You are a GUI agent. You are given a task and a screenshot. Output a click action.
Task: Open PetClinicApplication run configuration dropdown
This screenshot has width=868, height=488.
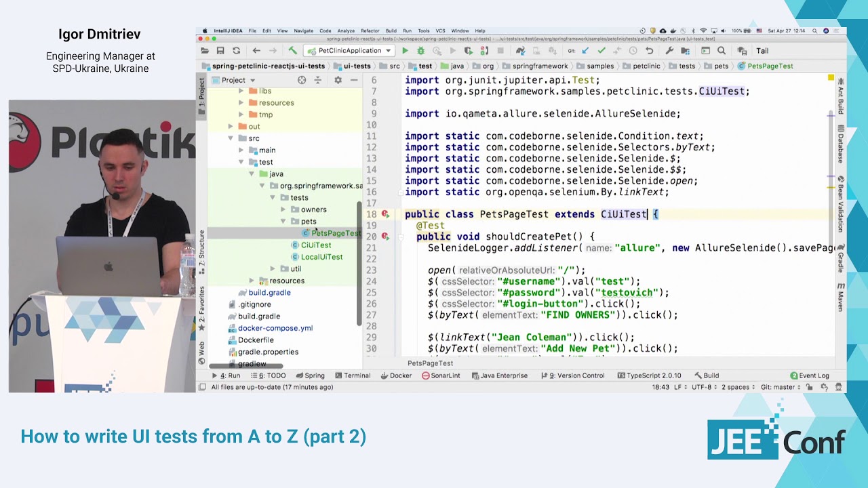click(x=349, y=51)
